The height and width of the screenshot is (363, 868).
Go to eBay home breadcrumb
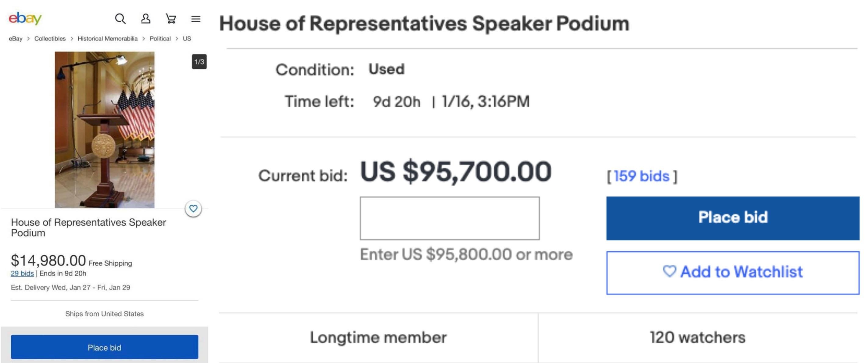tap(16, 39)
